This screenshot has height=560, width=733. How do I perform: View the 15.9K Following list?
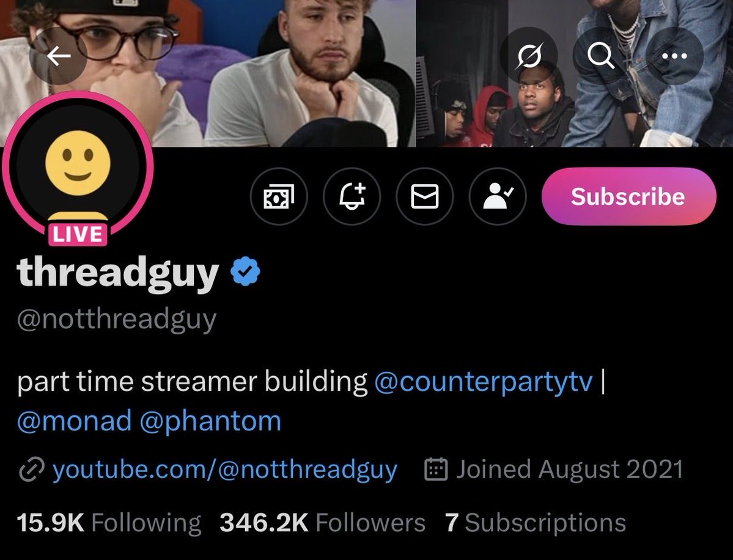(x=109, y=523)
